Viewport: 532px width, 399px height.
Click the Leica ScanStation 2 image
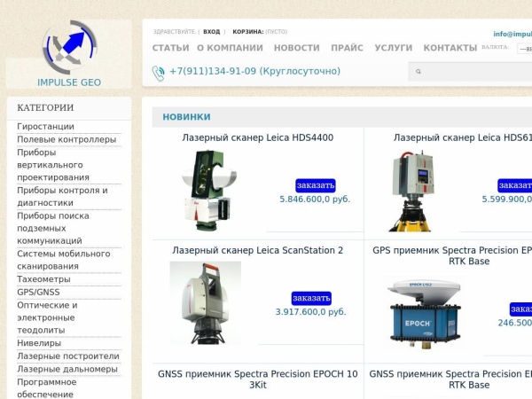pos(206,302)
